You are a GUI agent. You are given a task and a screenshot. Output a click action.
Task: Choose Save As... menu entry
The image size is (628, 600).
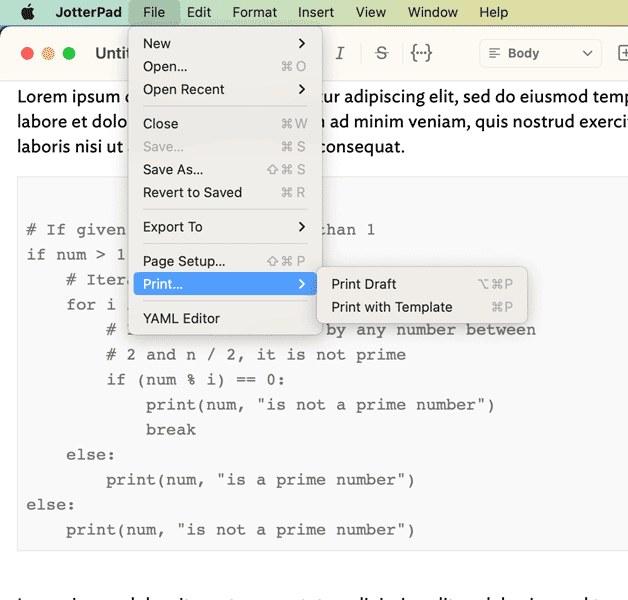click(225, 169)
